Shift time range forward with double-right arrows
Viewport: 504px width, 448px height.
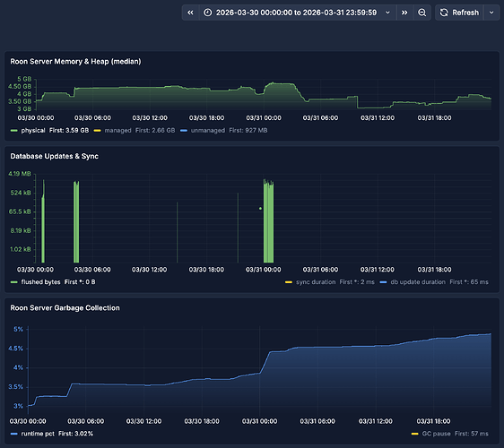(x=404, y=13)
